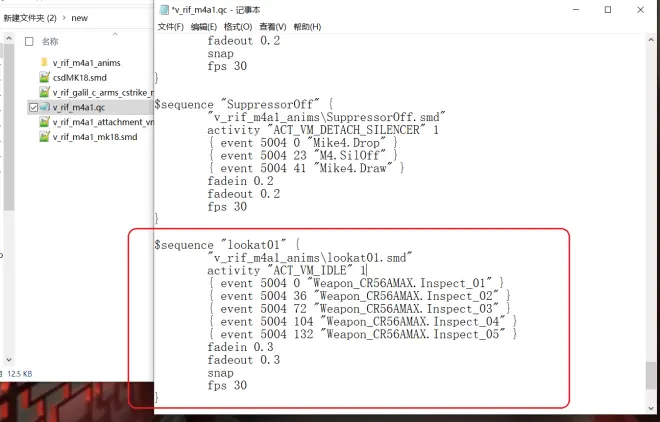Click the ACT_VM_DETACH_SILENCER activity line

[323, 130]
